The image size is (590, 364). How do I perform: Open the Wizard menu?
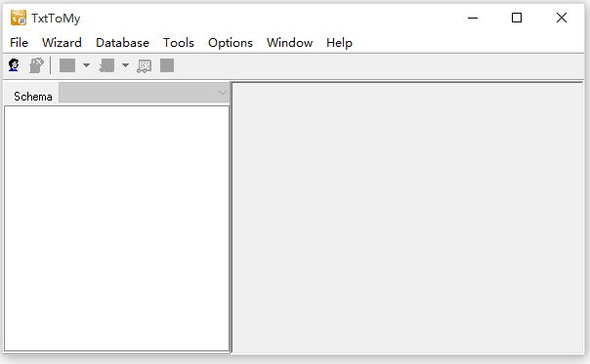62,43
